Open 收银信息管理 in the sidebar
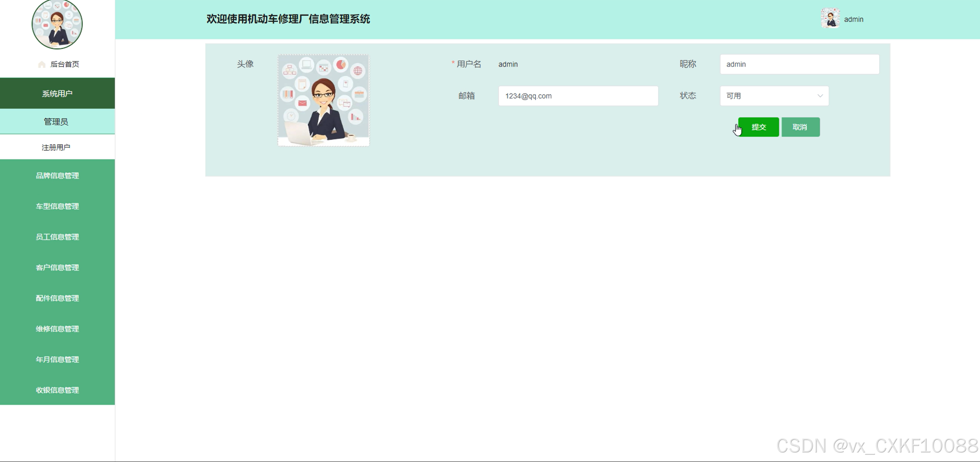 tap(57, 390)
